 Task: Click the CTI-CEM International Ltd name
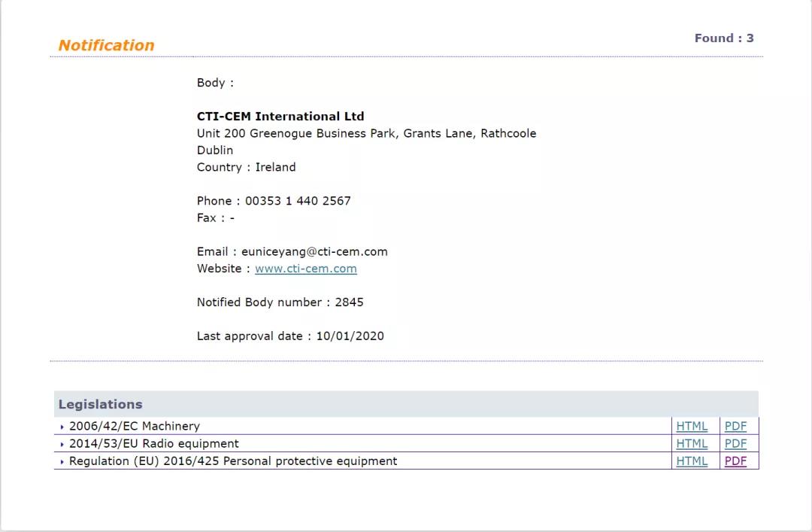pos(280,117)
